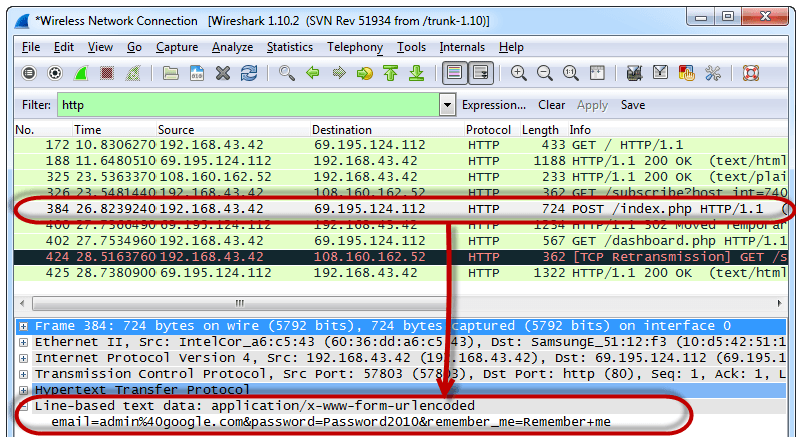
Task: Click the zoom in icon
Action: point(519,73)
